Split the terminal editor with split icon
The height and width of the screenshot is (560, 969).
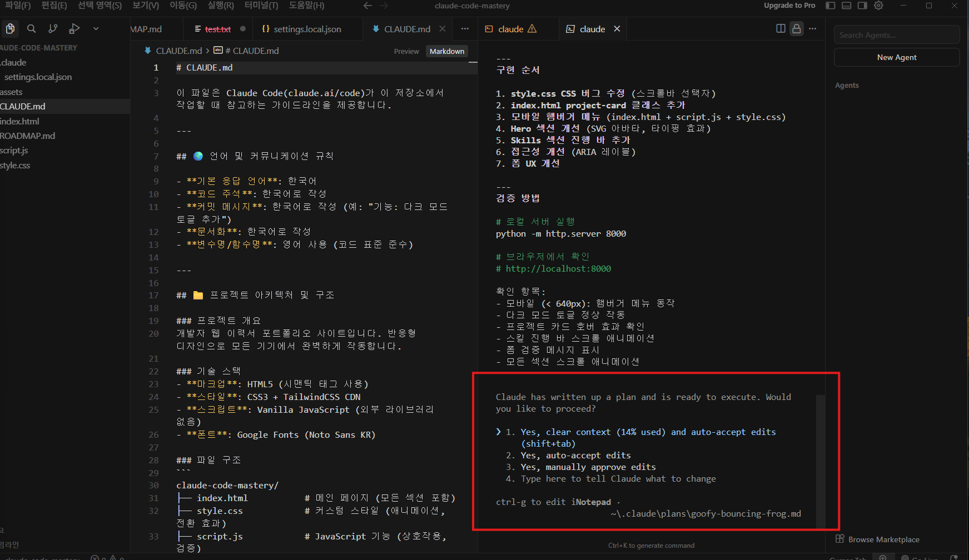(x=781, y=29)
